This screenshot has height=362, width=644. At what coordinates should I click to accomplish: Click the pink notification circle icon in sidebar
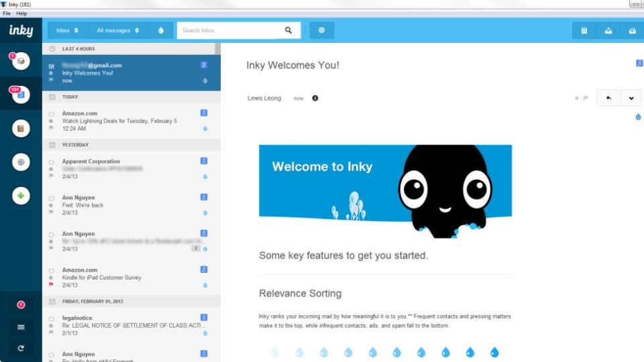(x=21, y=304)
